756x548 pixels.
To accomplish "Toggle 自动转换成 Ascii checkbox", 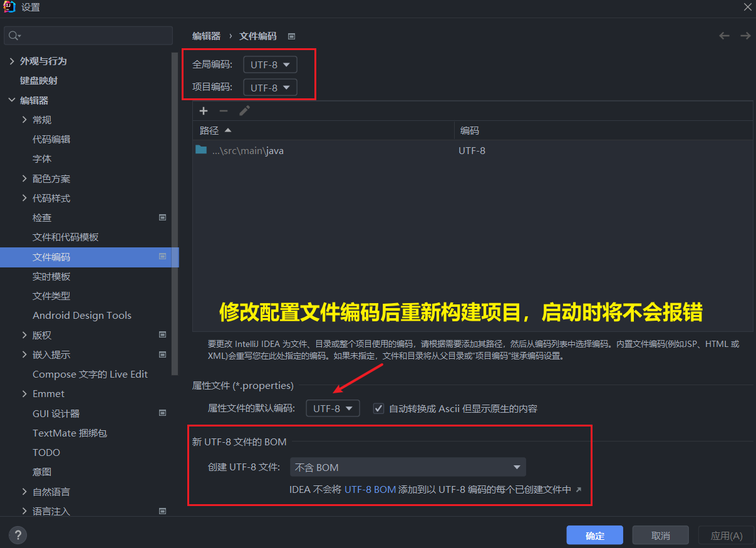I will [378, 408].
